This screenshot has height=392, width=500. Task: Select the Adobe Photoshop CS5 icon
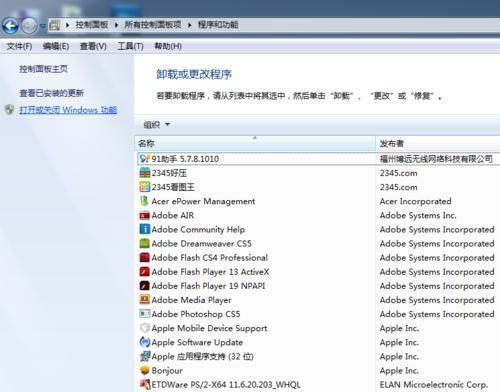[145, 314]
